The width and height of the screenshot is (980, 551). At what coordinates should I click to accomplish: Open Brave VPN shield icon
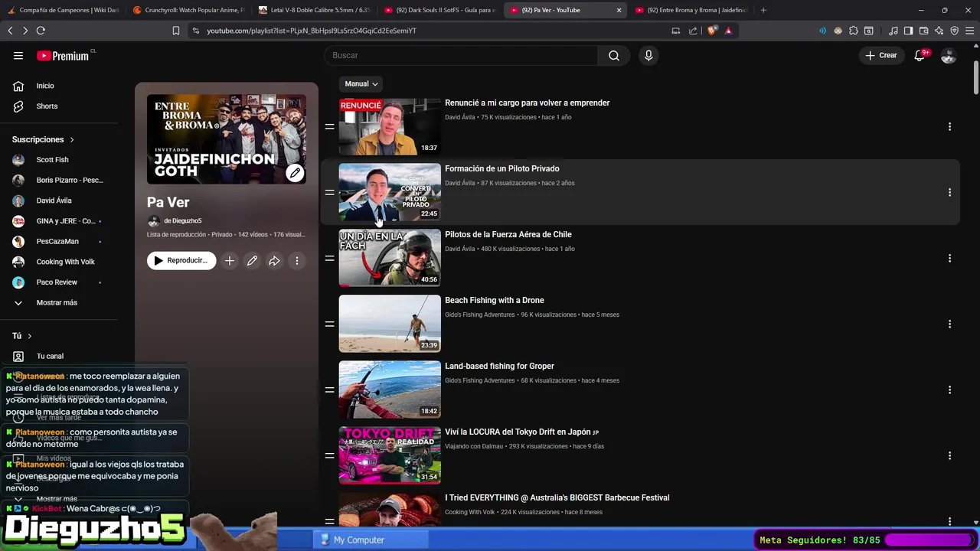(x=954, y=31)
